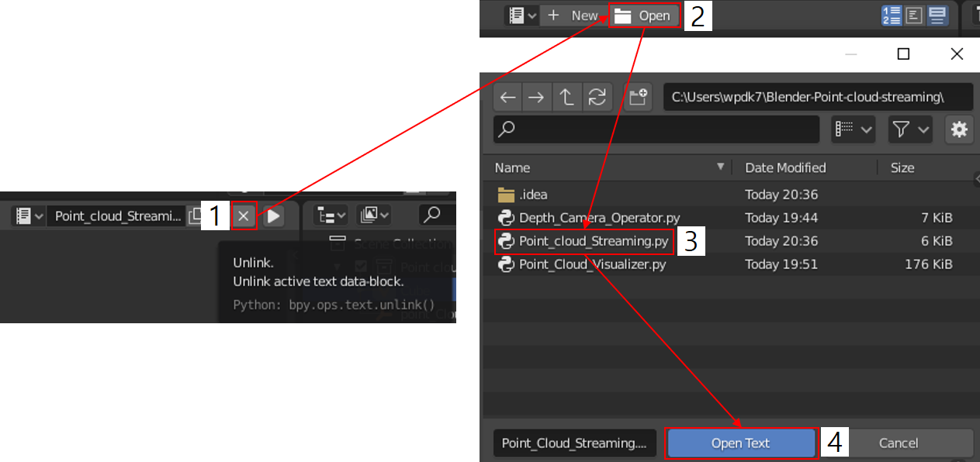The image size is (980, 462).
Task: Unlink the active text data-block
Action: pos(244,216)
